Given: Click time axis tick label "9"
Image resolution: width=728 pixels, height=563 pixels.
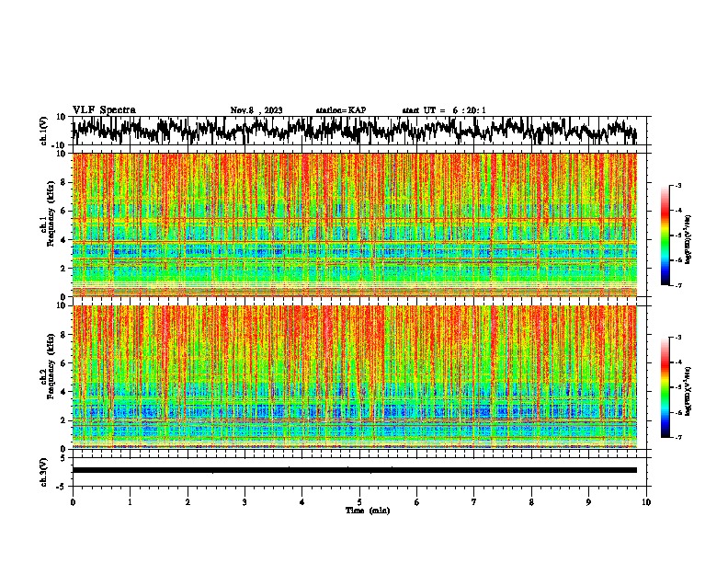Looking at the screenshot, I should [x=588, y=502].
